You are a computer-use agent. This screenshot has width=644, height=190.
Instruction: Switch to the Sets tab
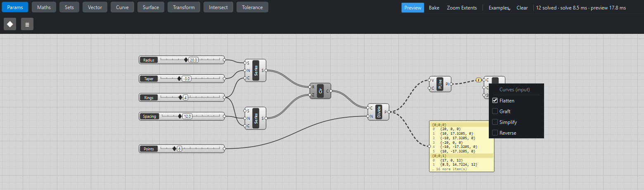click(69, 7)
